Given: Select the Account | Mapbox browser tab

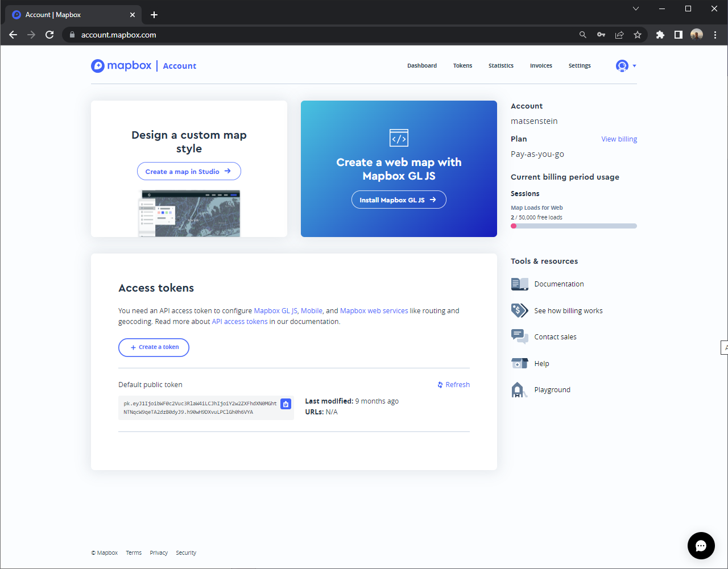Looking at the screenshot, I should tap(73, 15).
